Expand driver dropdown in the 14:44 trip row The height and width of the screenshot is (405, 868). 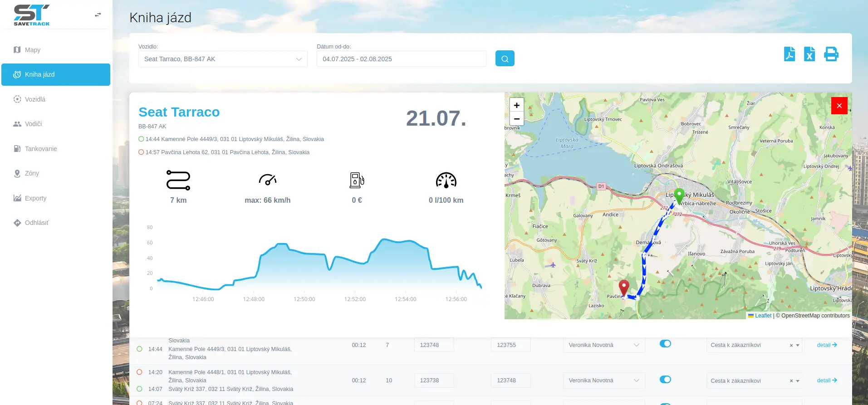pos(636,345)
